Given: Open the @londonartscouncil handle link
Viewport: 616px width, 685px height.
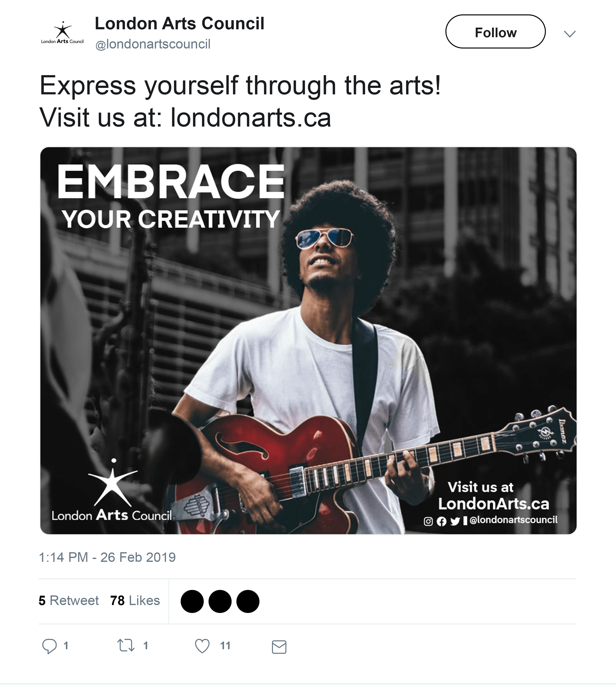Looking at the screenshot, I should click(x=153, y=44).
